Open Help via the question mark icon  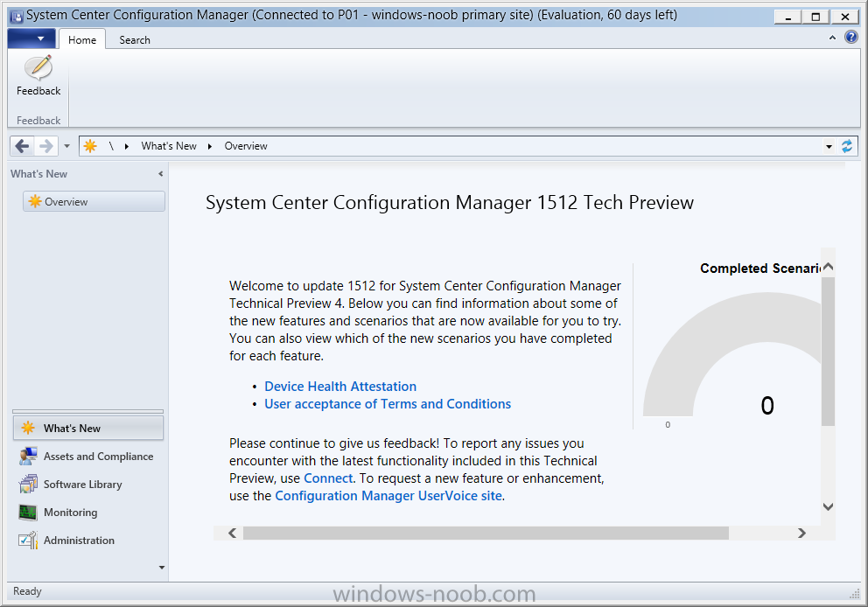point(851,37)
